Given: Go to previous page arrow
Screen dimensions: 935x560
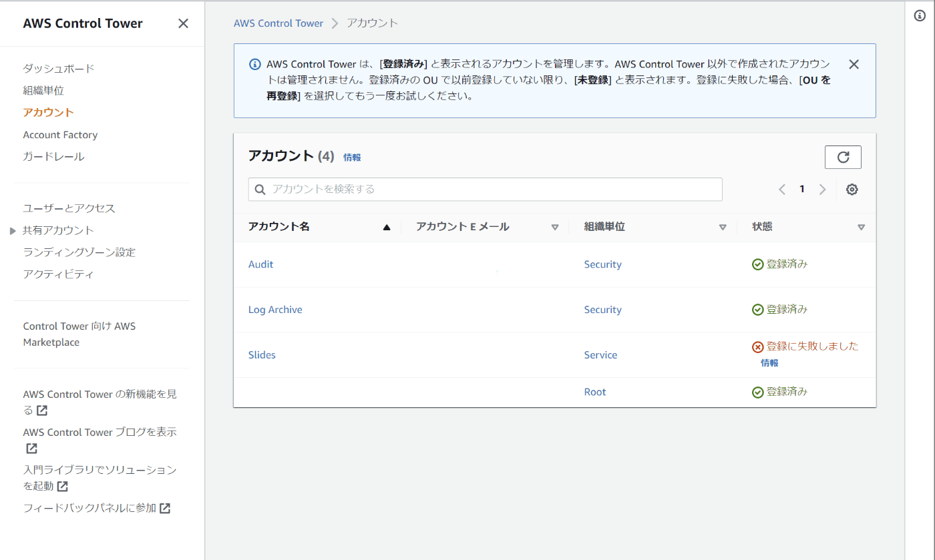Looking at the screenshot, I should [x=782, y=190].
